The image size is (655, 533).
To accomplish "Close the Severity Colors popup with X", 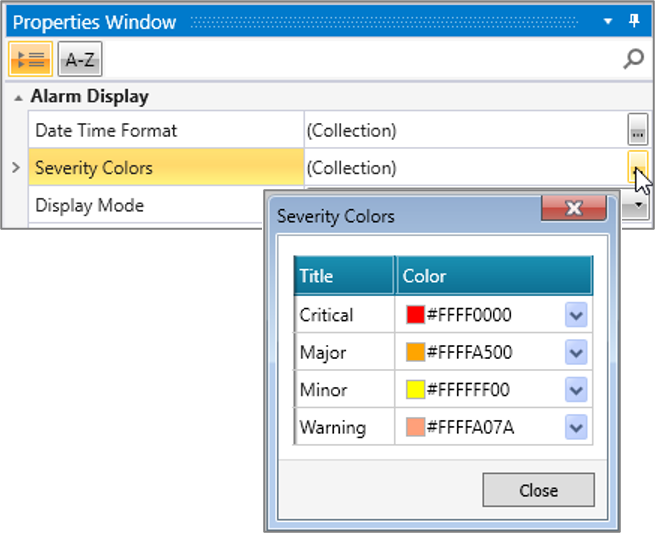I will pos(574,208).
